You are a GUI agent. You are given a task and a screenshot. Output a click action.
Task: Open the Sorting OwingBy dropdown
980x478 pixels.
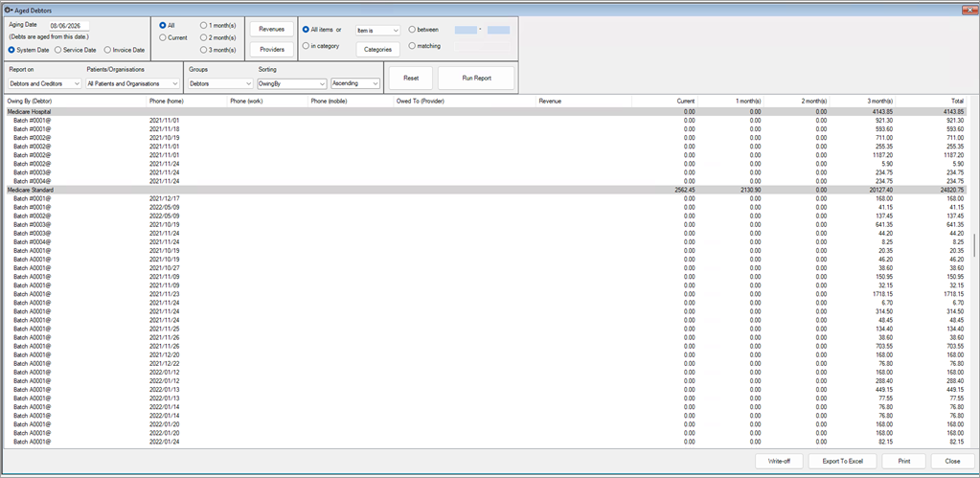click(292, 83)
